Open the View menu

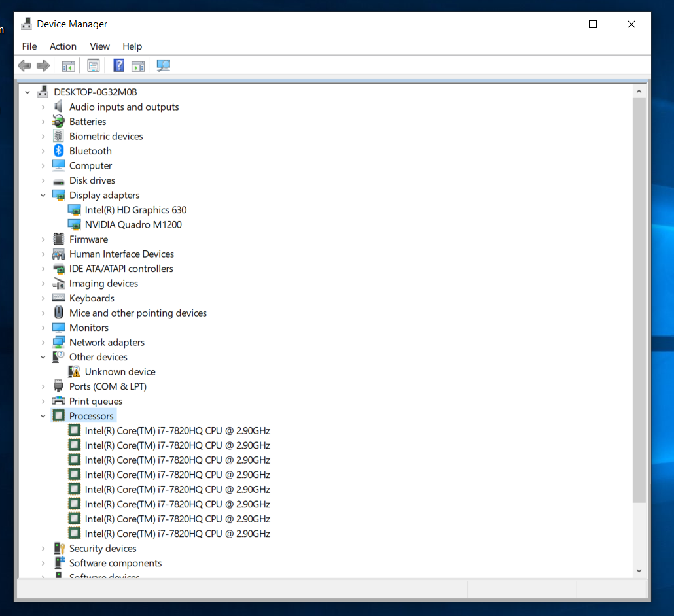click(99, 46)
